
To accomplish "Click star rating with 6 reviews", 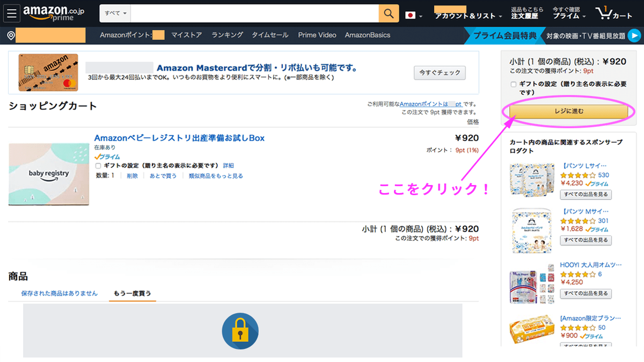I will (x=578, y=275).
